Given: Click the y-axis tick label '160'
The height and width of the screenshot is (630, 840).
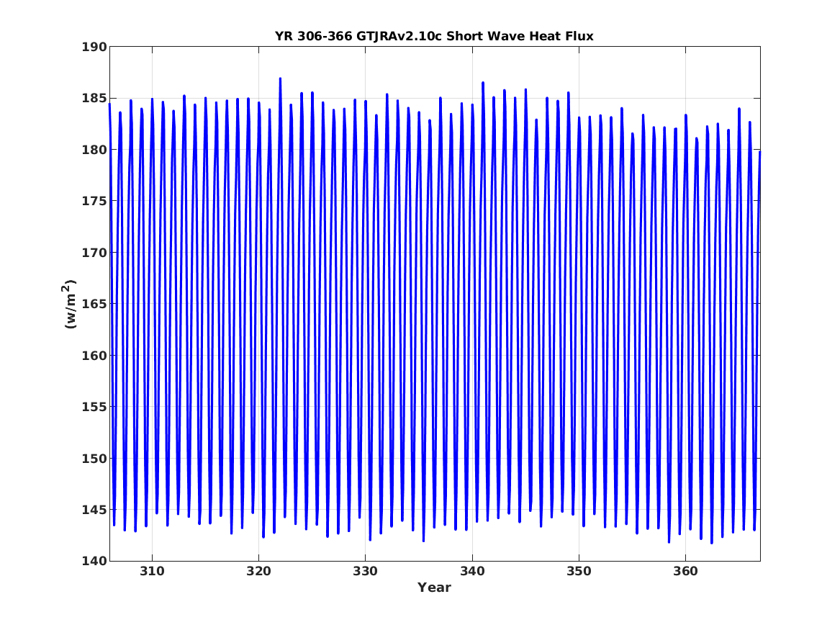Looking at the screenshot, I should tap(94, 356).
